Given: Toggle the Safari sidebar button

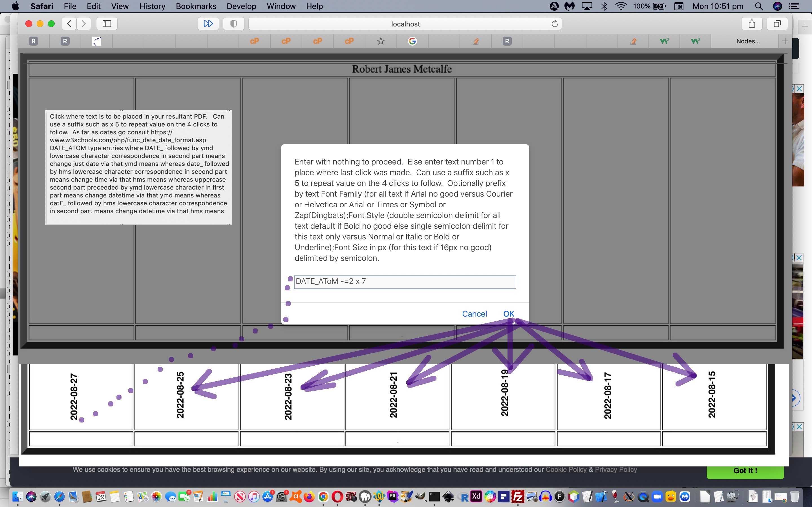Looking at the screenshot, I should tap(107, 23).
